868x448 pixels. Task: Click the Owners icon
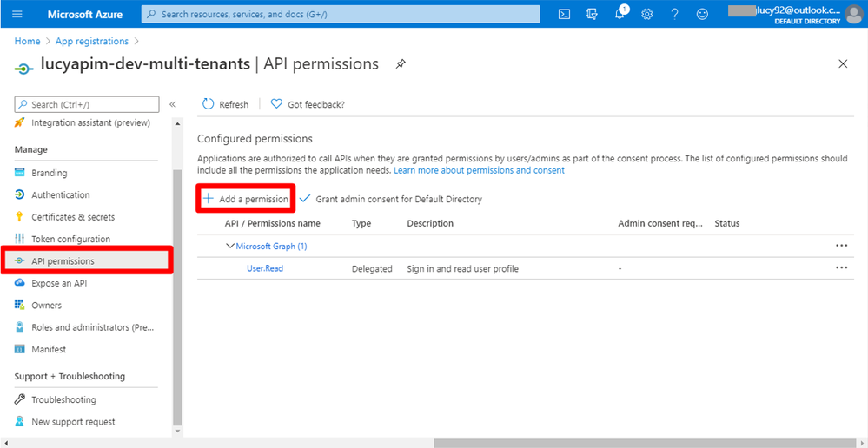[19, 305]
